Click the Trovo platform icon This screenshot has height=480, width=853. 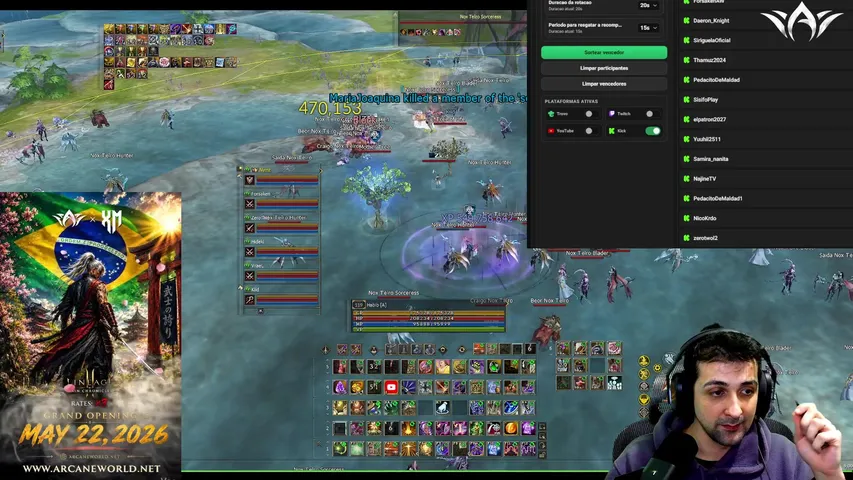click(551, 114)
